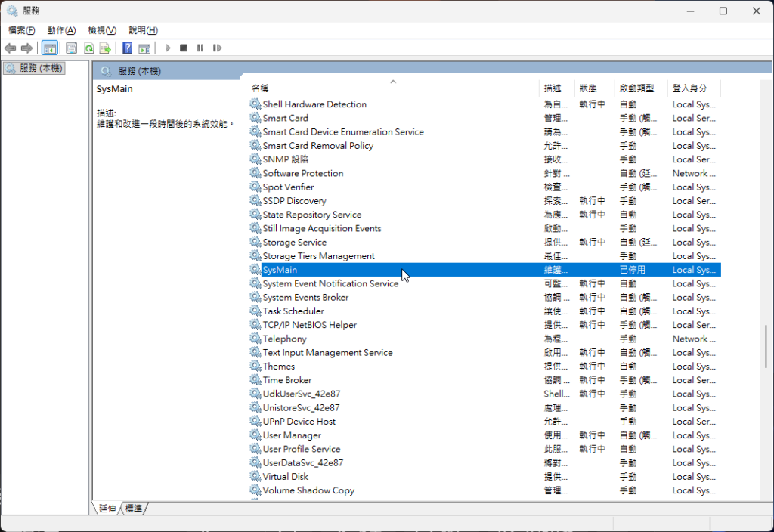
Task: Sort list by the 啟動類型 column header
Action: [x=636, y=88]
